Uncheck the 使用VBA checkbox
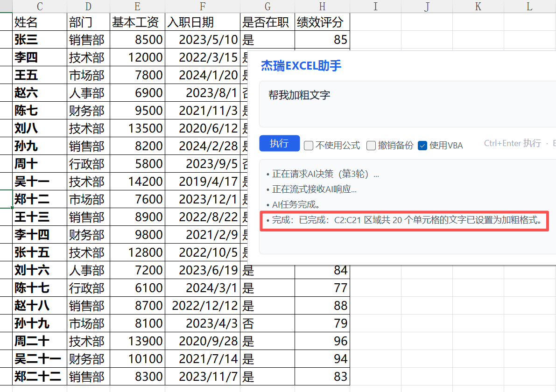 point(422,146)
